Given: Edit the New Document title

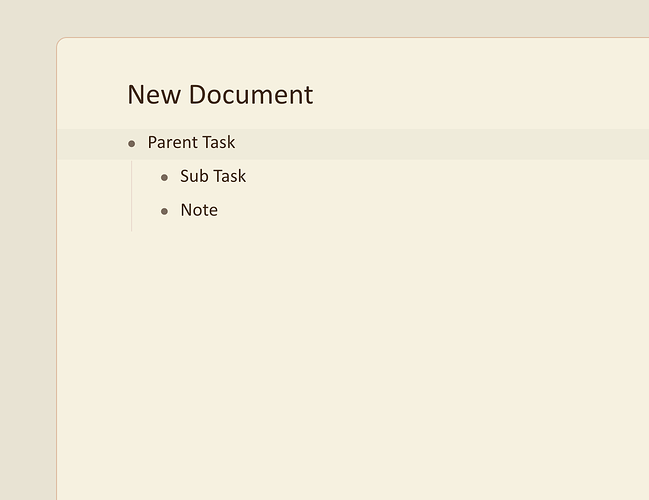Looking at the screenshot, I should click(220, 95).
